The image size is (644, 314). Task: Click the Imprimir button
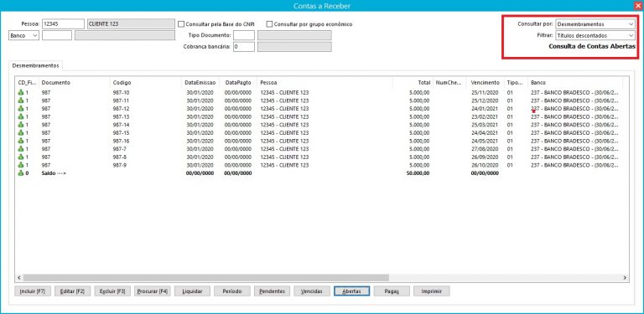click(x=432, y=291)
